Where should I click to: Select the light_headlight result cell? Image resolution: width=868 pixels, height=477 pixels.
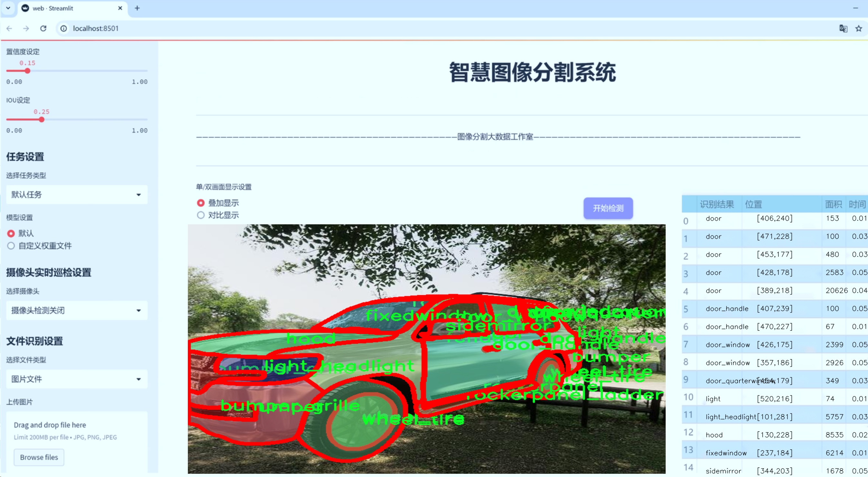731,417
